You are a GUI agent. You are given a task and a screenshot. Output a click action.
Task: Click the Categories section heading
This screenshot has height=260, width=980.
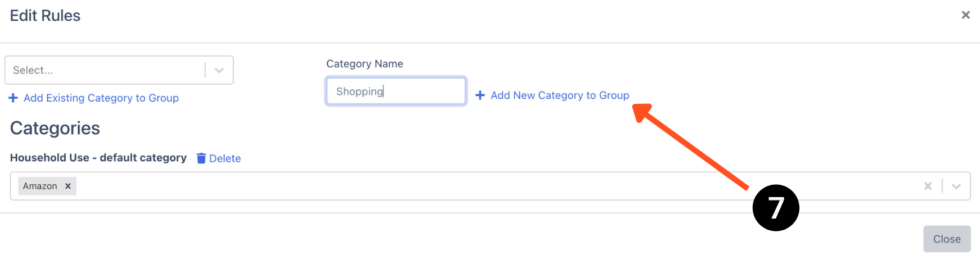pos(55,128)
